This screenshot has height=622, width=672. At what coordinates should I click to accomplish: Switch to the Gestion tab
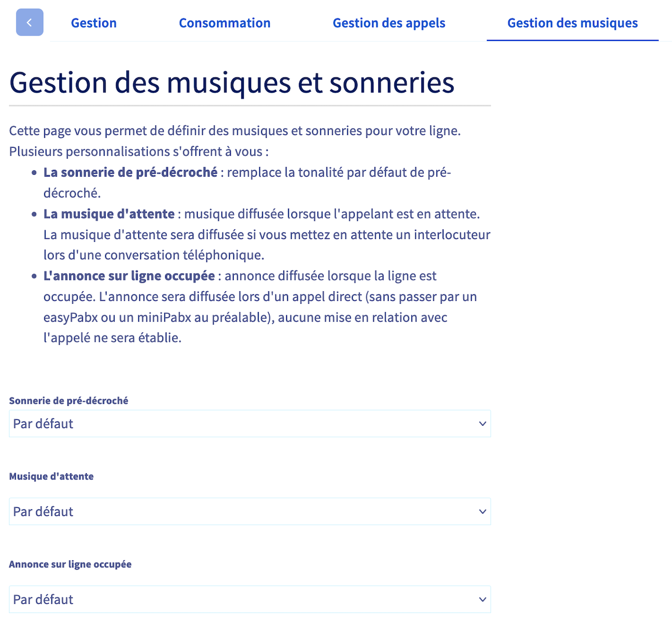click(94, 23)
